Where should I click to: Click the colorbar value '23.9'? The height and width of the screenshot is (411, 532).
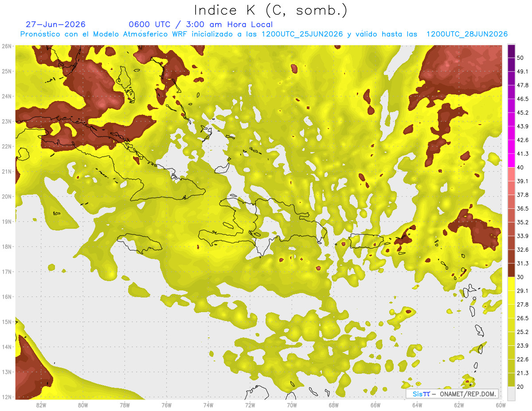coord(522,346)
